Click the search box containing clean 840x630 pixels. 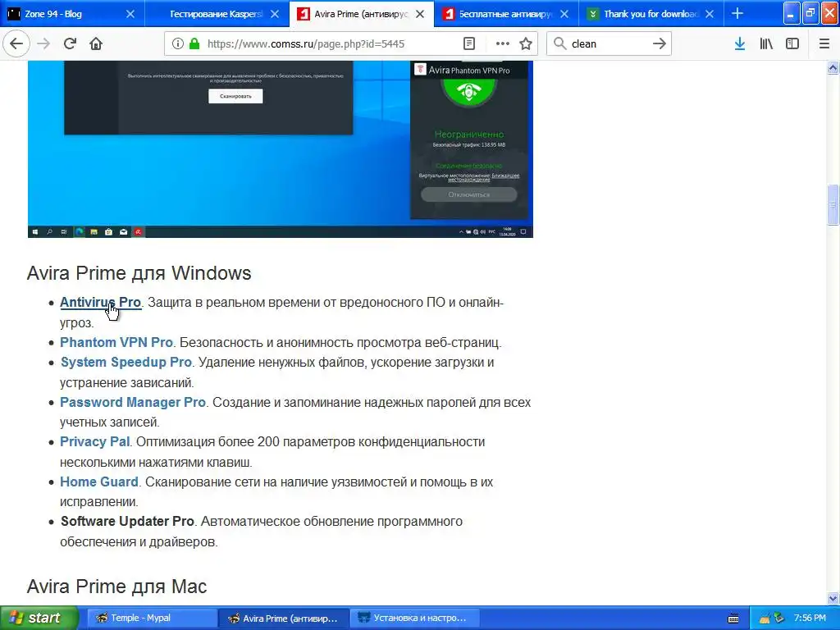(x=608, y=44)
